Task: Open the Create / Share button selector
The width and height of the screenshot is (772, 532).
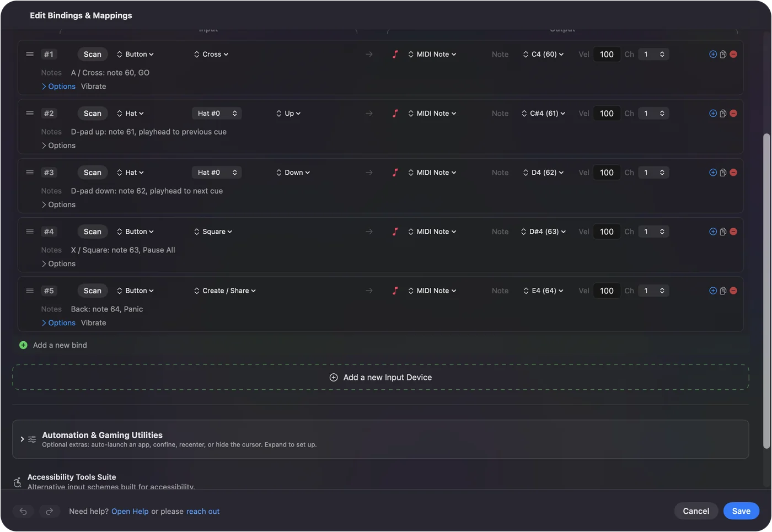Action: click(225, 291)
